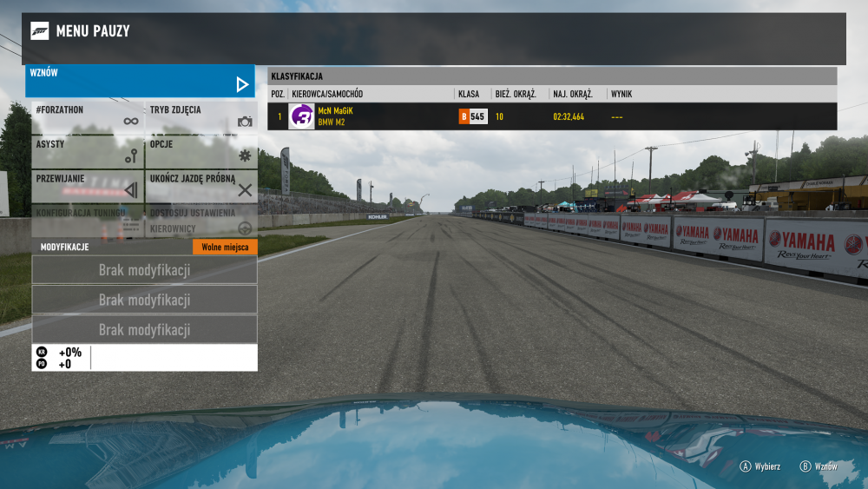Click the PD experience bonus icon
Image resolution: width=868 pixels, height=489 pixels.
(x=42, y=364)
